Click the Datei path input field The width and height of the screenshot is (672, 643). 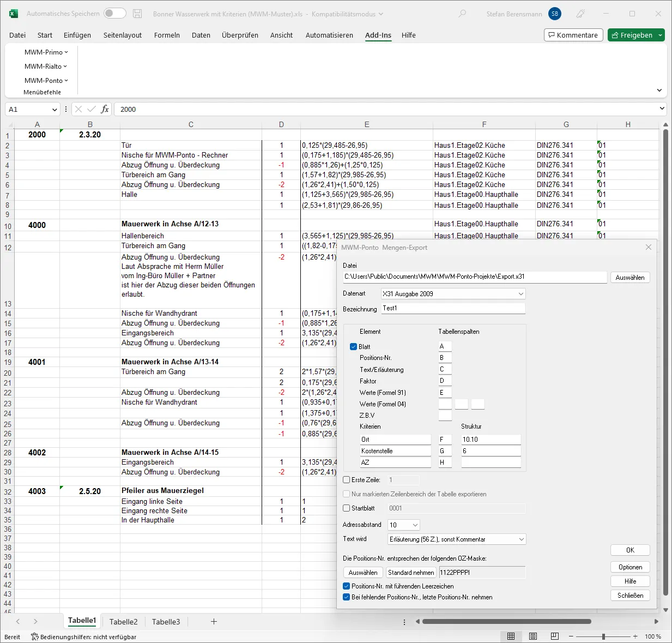tap(475, 277)
